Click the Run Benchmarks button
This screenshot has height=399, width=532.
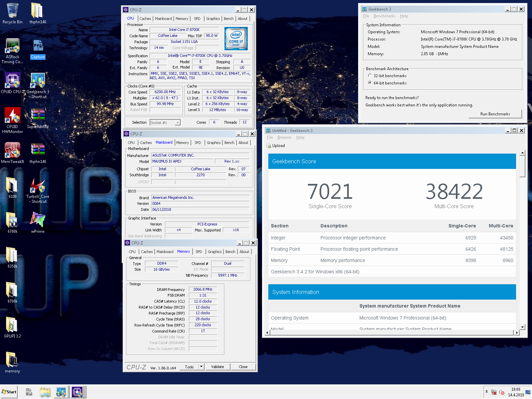click(495, 114)
